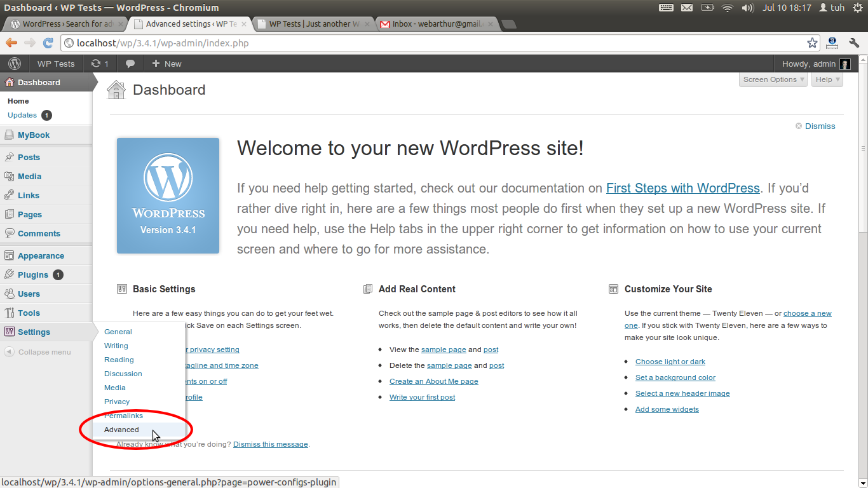Open the Updates sidebar link

click(x=22, y=115)
